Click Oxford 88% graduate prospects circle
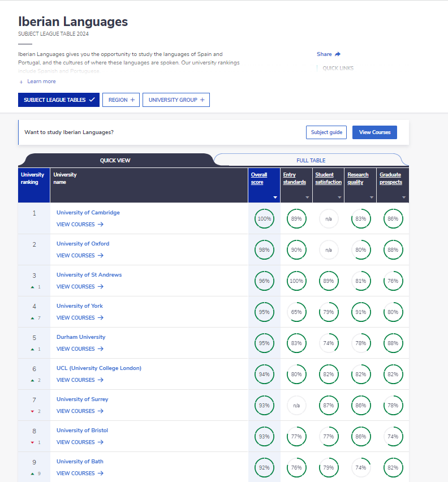The height and width of the screenshot is (482, 448). coord(393,250)
